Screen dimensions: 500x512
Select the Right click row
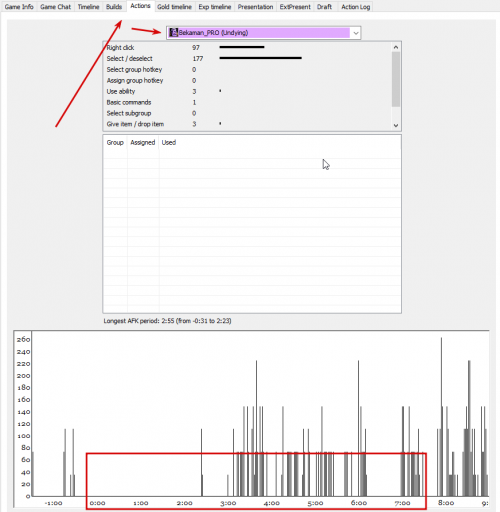click(247, 48)
